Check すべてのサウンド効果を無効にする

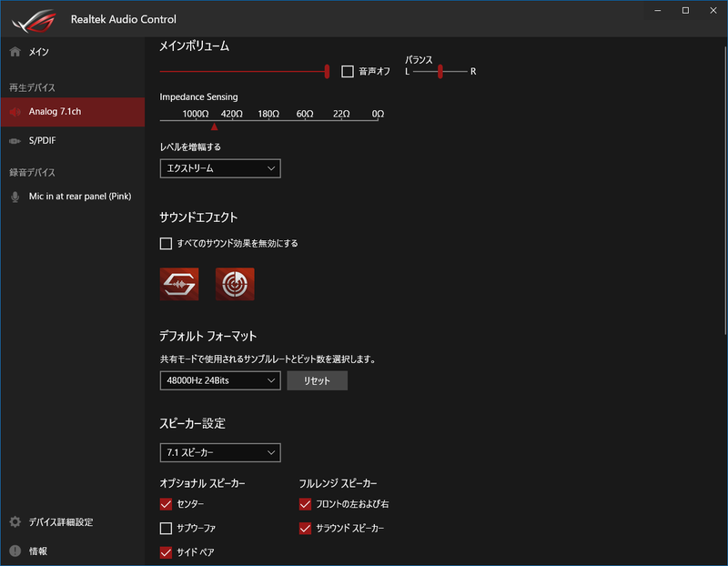(x=166, y=244)
